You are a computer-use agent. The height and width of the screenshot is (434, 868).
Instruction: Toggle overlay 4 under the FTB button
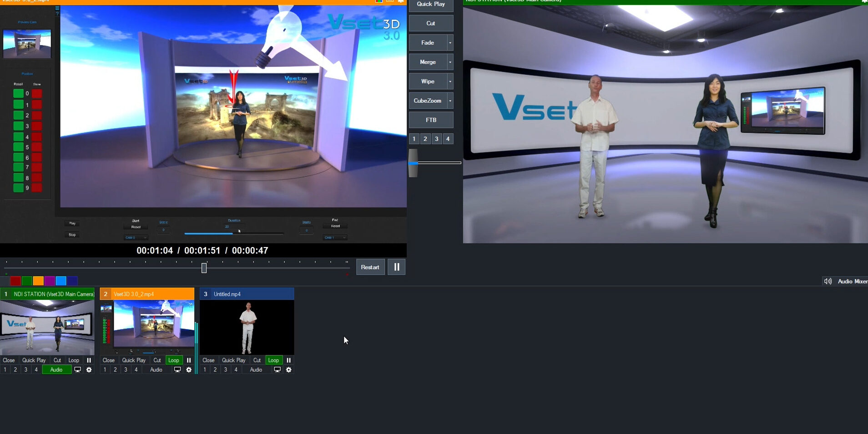[448, 139]
